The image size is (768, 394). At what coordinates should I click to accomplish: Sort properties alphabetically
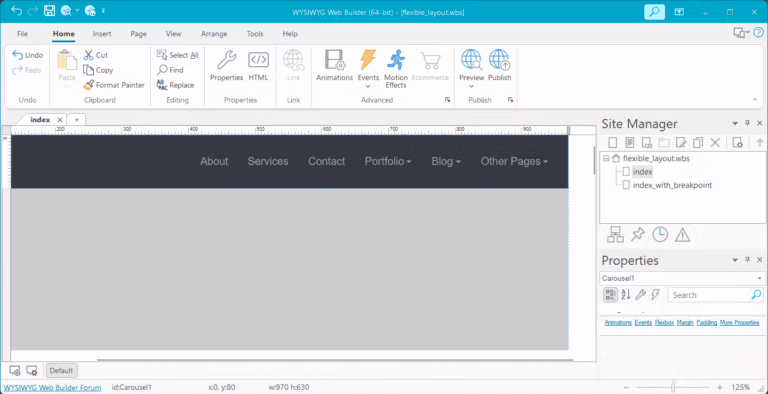coord(625,295)
